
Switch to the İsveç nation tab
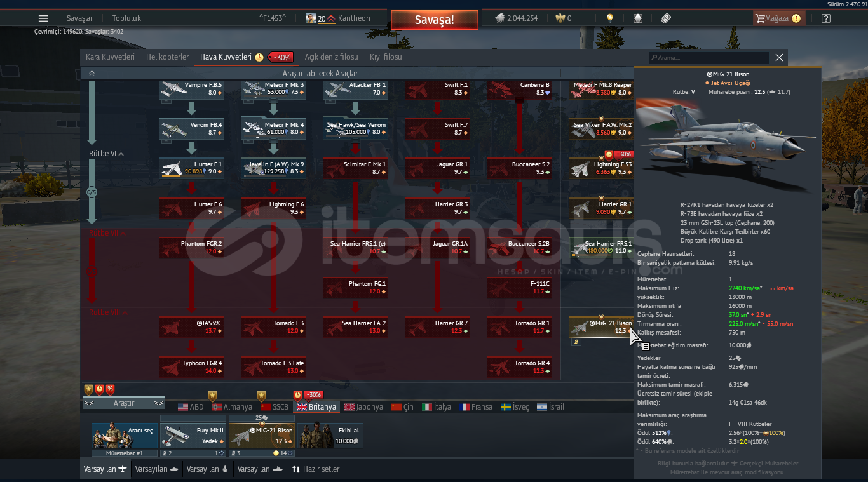(x=515, y=407)
